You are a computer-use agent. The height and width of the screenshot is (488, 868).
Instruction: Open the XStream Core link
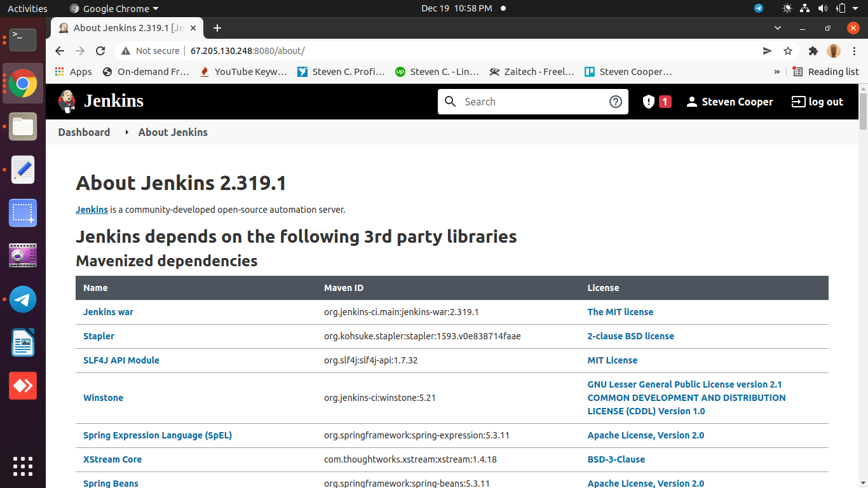point(112,459)
